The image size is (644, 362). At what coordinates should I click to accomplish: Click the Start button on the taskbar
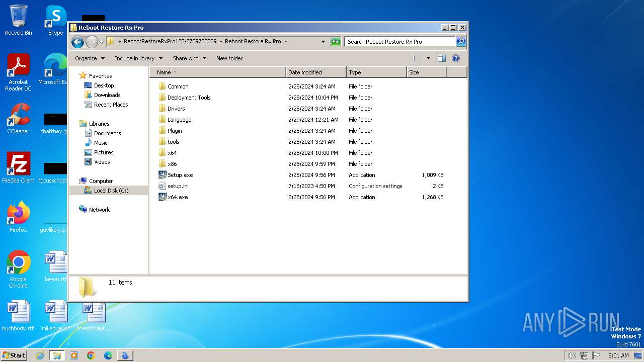(x=14, y=355)
